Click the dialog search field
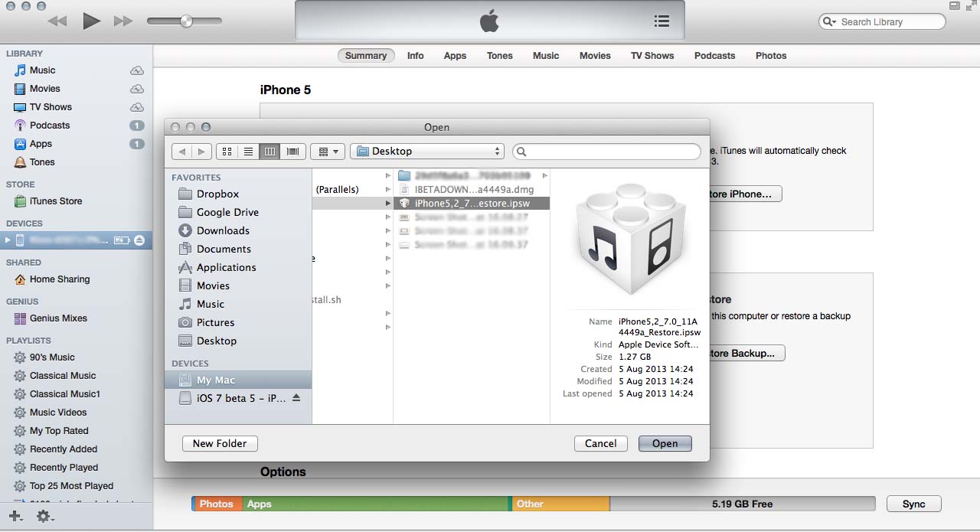 606,152
